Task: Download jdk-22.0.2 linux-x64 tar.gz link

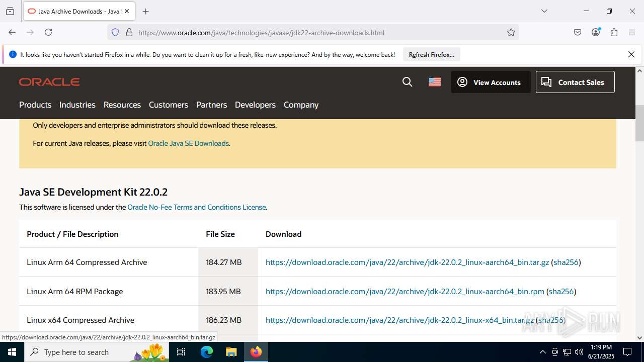Action: coord(399,320)
